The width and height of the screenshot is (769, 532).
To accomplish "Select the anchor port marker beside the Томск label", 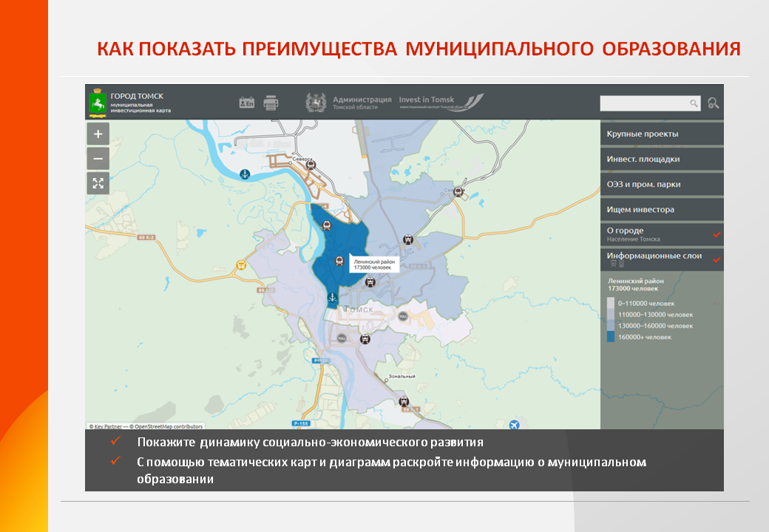I will [332, 297].
